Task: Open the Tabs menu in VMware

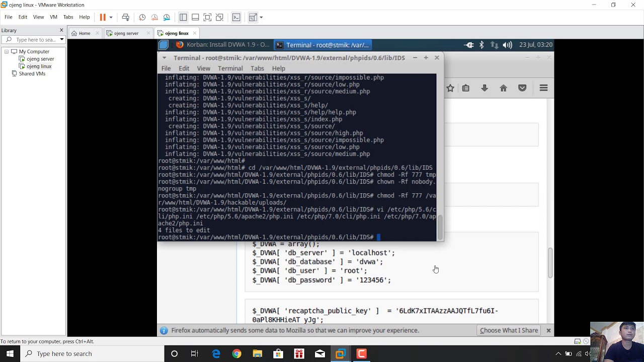Action: 68,17
